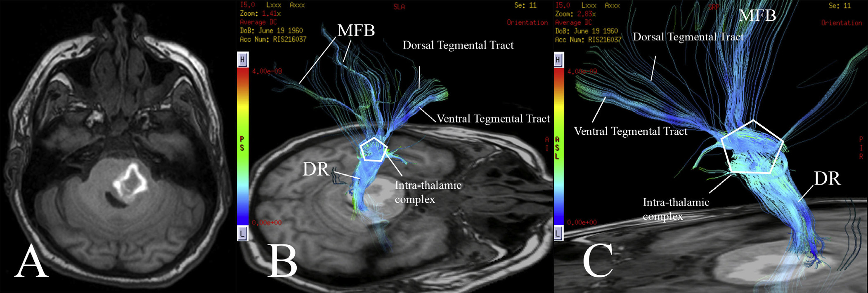Click the Acc Num: RIS216037 text in panel B

(273, 39)
